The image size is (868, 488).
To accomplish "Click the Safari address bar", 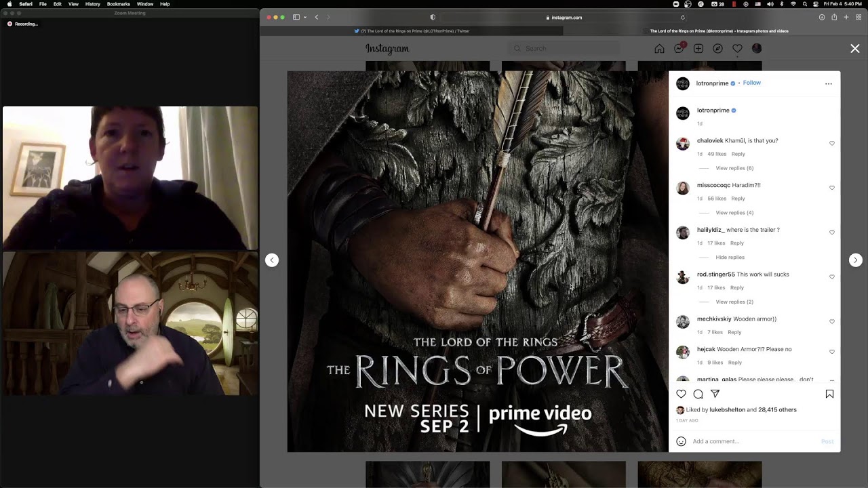I will pos(564,17).
